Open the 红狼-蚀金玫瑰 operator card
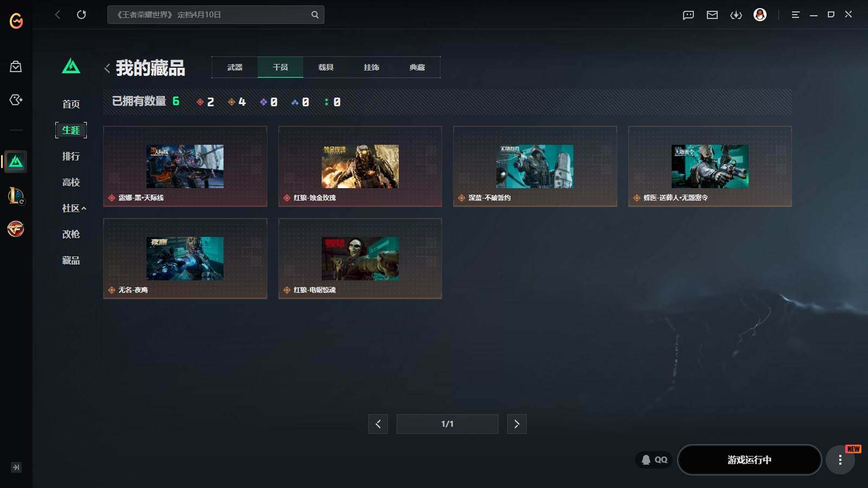The image size is (868, 488). (x=360, y=166)
